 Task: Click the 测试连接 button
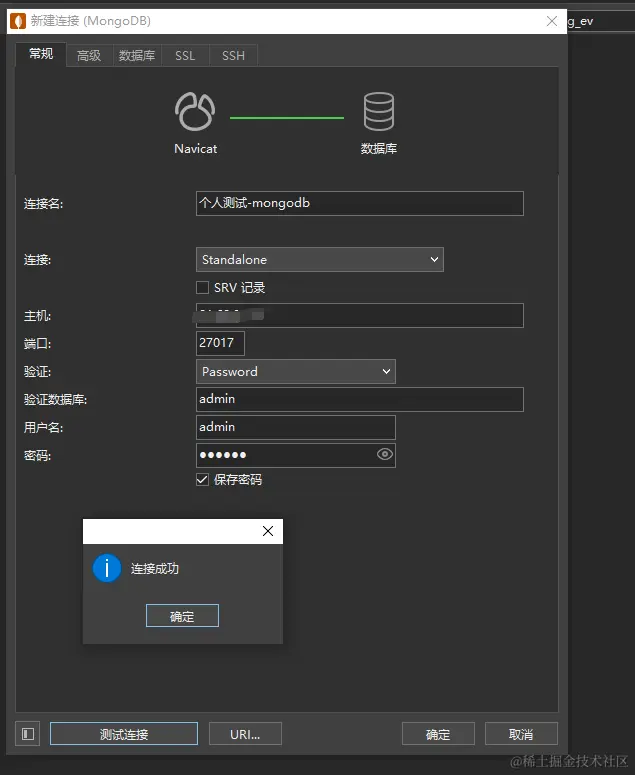coord(124,734)
